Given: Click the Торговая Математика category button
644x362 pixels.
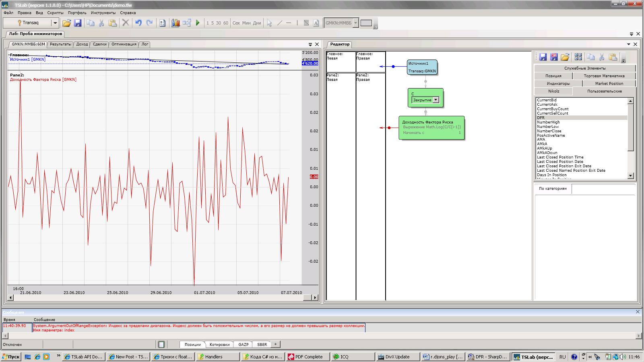Looking at the screenshot, I should click(604, 76).
